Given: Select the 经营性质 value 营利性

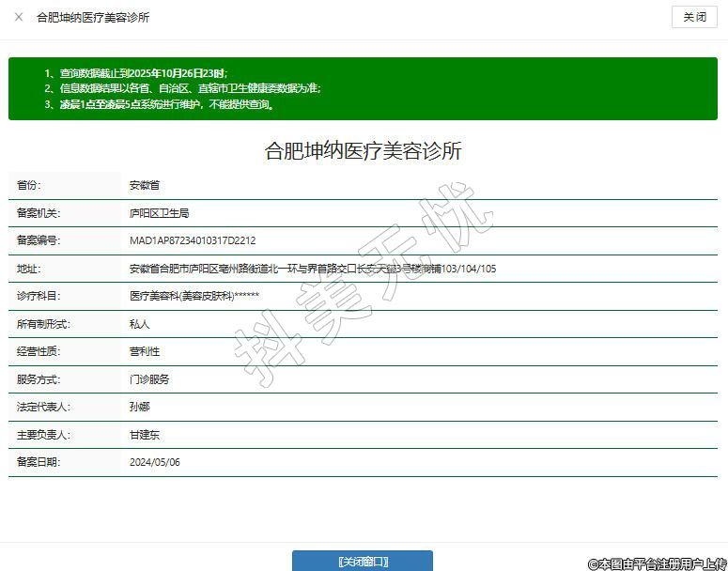Looking at the screenshot, I should click(145, 351).
